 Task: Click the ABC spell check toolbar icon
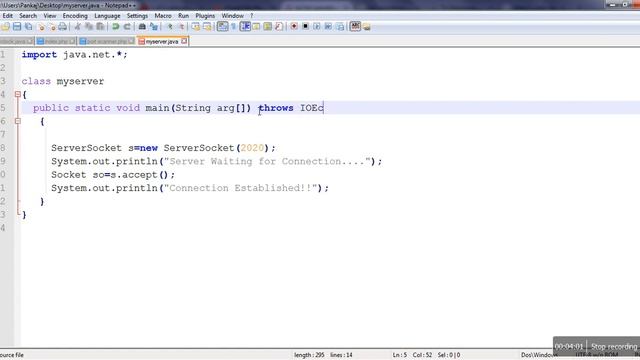tap(355, 27)
